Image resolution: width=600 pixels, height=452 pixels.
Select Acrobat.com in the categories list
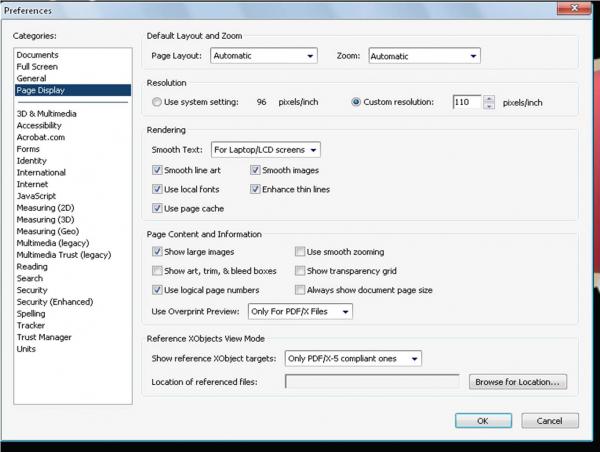point(41,137)
